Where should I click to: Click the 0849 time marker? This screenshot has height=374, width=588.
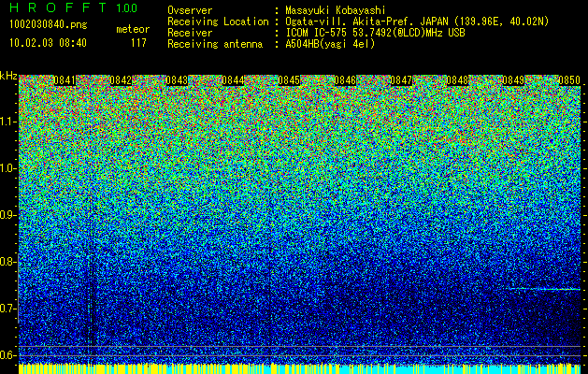click(x=513, y=80)
